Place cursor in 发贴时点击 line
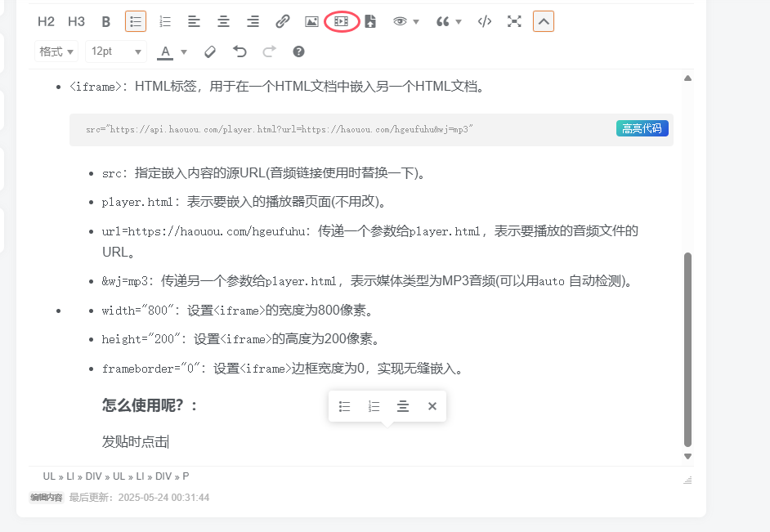Viewport: 770px width, 532px height. [135, 441]
